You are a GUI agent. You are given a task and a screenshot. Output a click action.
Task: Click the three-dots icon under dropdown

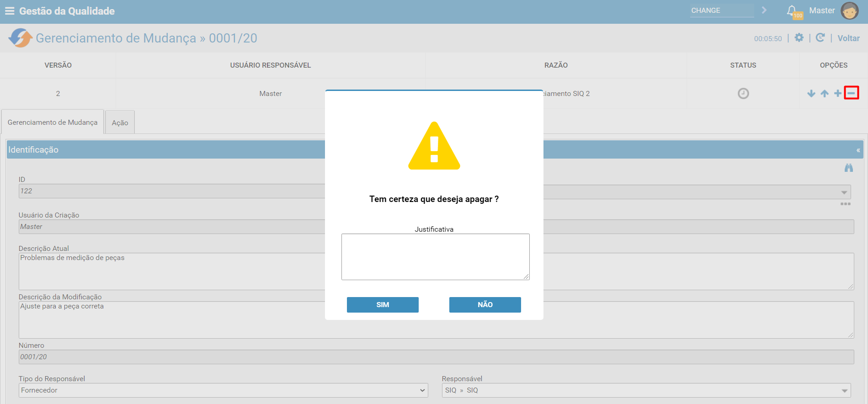coord(845,204)
